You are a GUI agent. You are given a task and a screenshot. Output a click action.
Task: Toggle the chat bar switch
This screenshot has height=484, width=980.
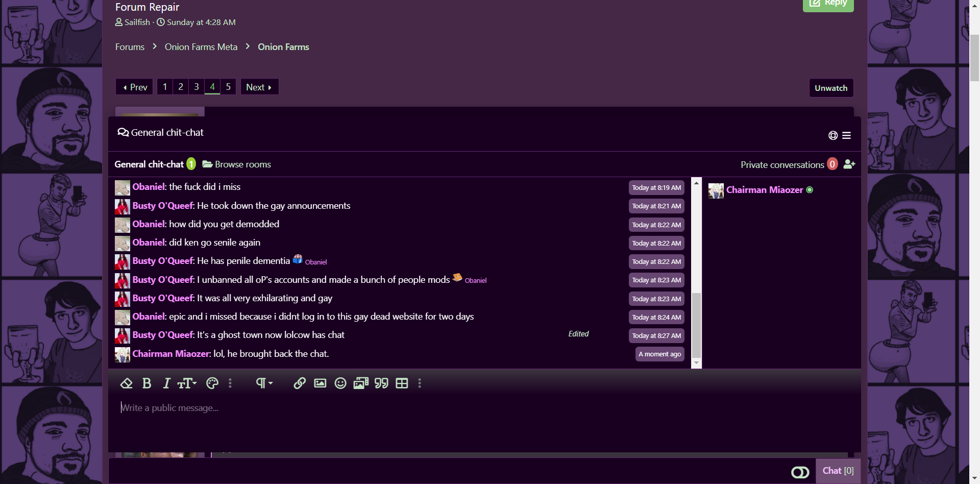click(800, 472)
